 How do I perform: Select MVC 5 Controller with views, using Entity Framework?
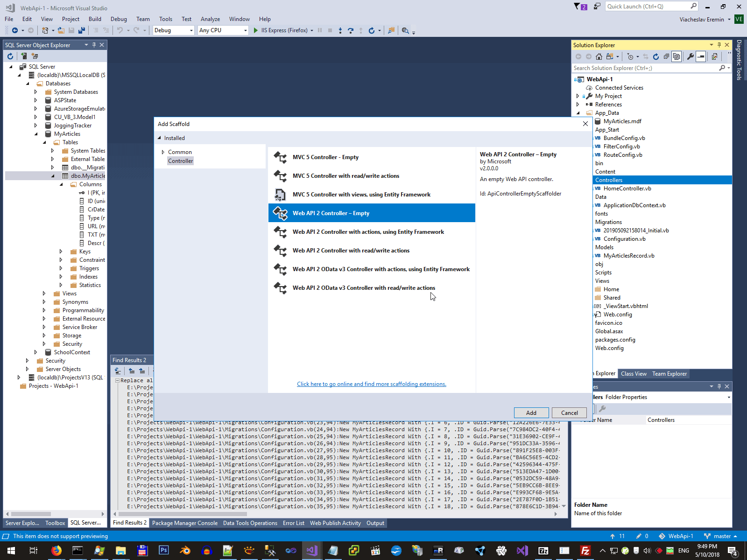point(372,195)
